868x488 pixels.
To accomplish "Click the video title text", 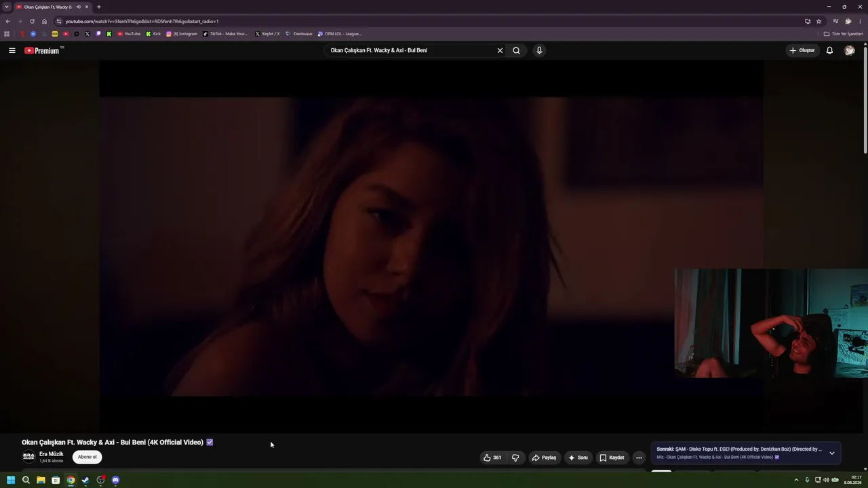I will [x=113, y=443].
